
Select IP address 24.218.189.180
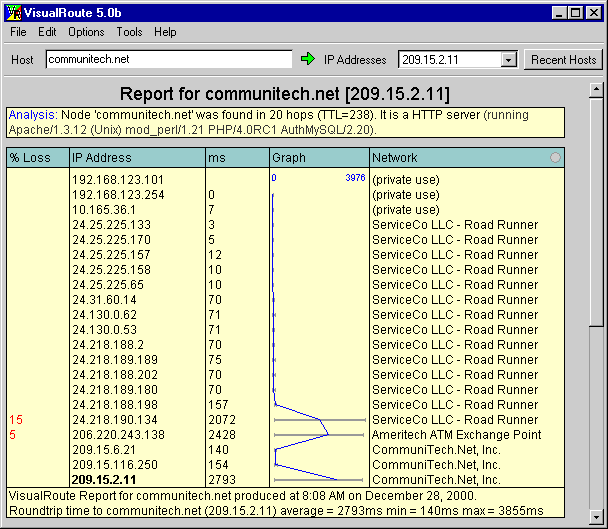coord(115,390)
